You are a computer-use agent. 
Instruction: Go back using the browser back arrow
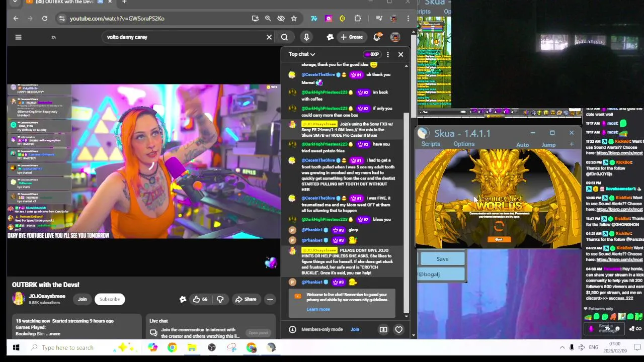pyautogui.click(x=16, y=19)
